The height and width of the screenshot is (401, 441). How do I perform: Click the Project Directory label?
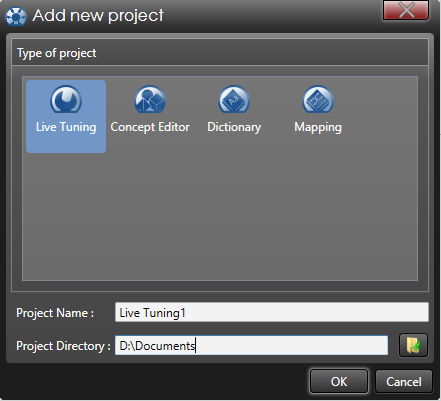point(63,346)
